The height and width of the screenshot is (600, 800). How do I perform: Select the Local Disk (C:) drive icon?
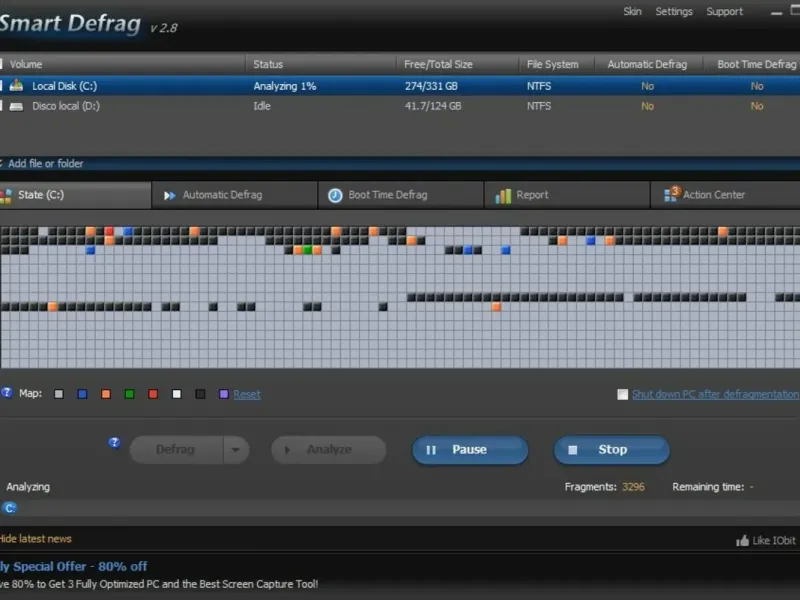click(x=16, y=85)
